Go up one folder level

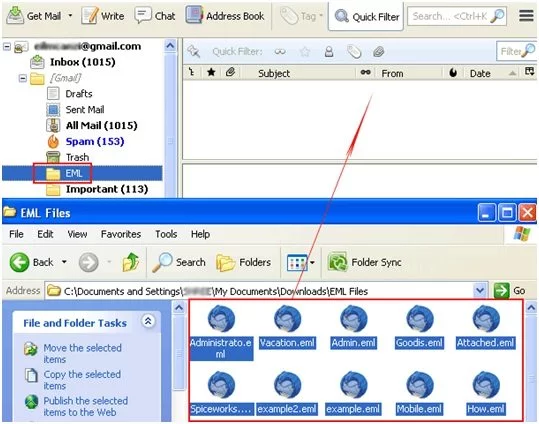(x=131, y=262)
